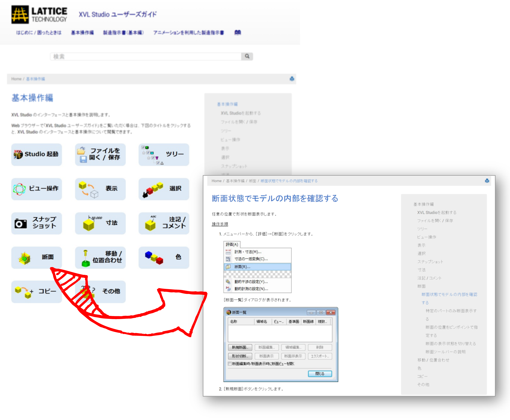Screen dimensions: 510x420
Task: Click the book icon in the top navigation
Action: 238,32
